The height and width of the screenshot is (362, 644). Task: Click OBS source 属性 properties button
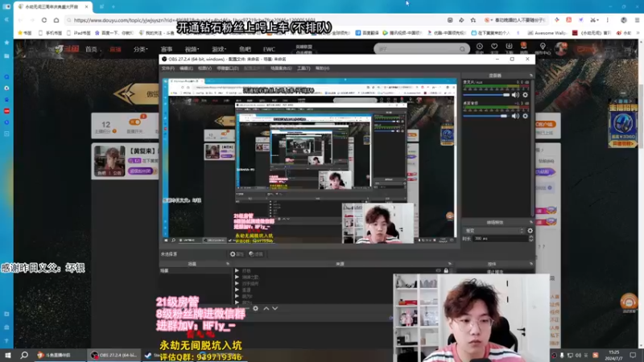tap(237, 254)
